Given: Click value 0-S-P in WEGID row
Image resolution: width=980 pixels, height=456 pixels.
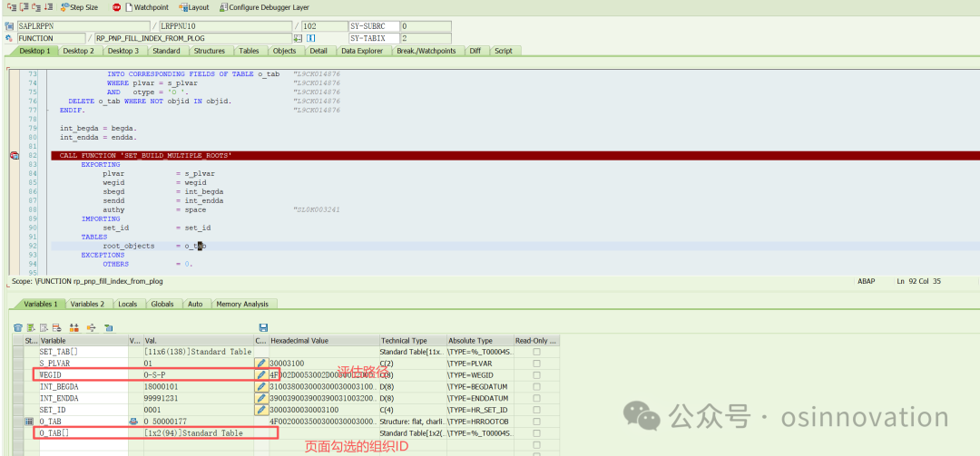Looking at the screenshot, I should [199, 374].
